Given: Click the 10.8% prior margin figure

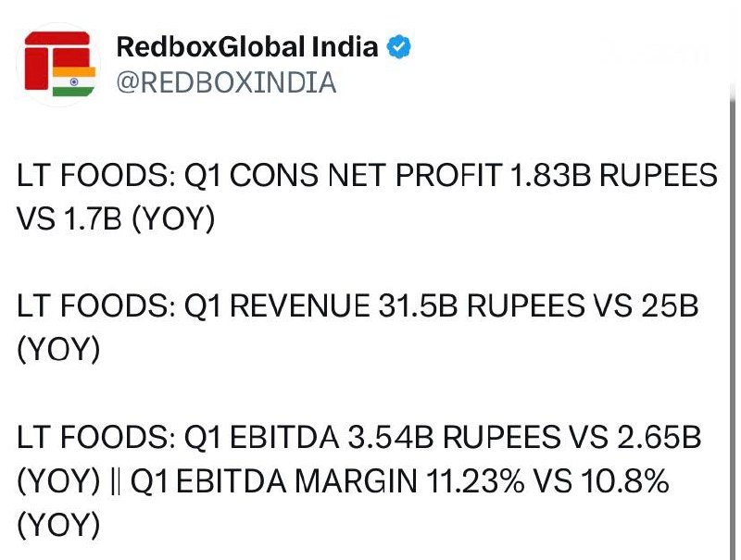Looking at the screenshot, I should coord(624,481).
